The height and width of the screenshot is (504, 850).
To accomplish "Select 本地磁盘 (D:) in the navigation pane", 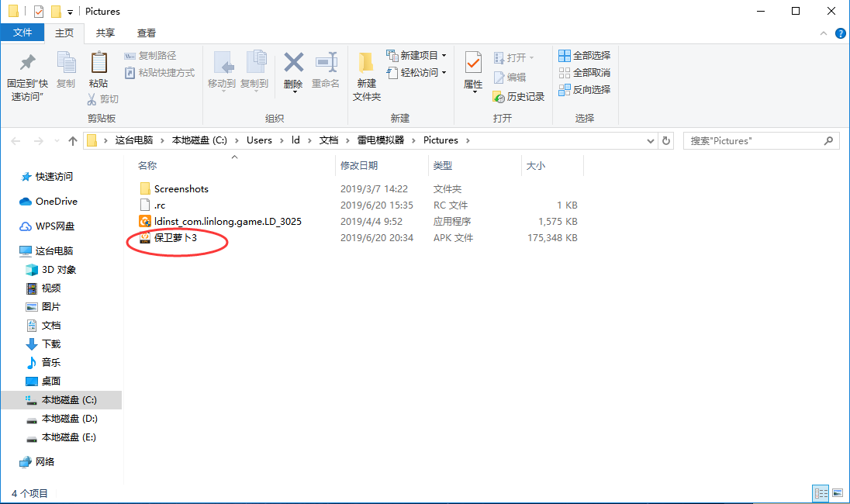I will 69,419.
